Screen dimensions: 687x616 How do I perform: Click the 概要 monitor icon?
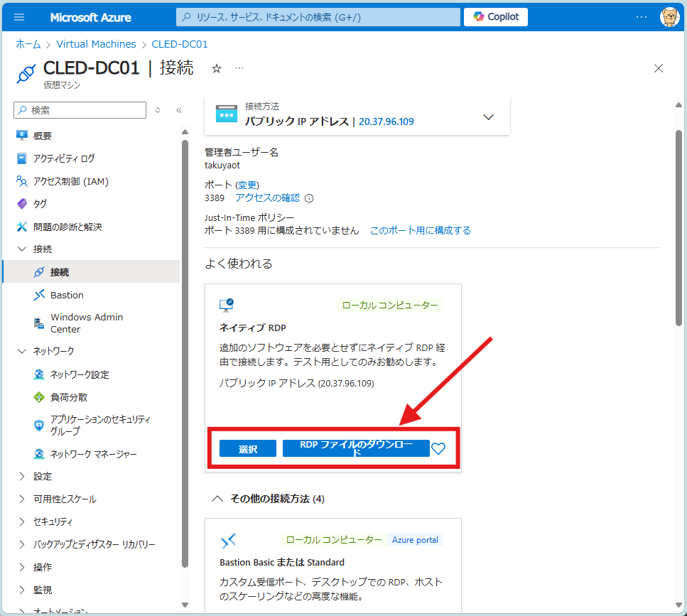[22, 136]
